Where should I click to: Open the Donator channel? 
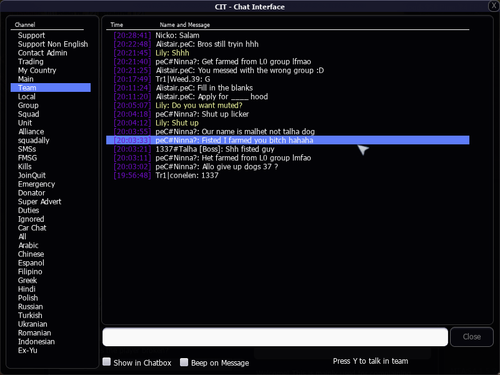coord(31,193)
